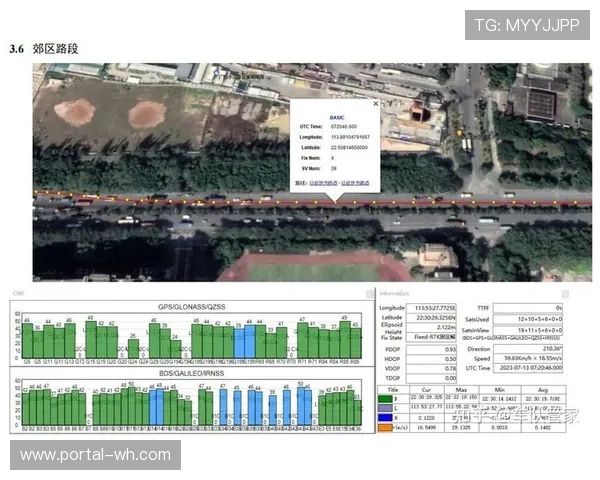600x480 pixels.
Task: Close the BASIC info popup on map
Action: point(376,103)
